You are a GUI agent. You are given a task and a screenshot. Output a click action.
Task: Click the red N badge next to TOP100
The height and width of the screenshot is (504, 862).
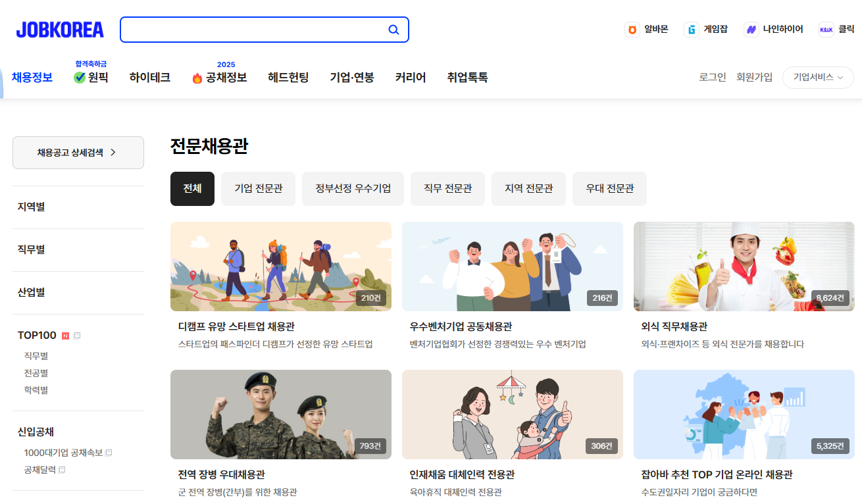tap(64, 335)
